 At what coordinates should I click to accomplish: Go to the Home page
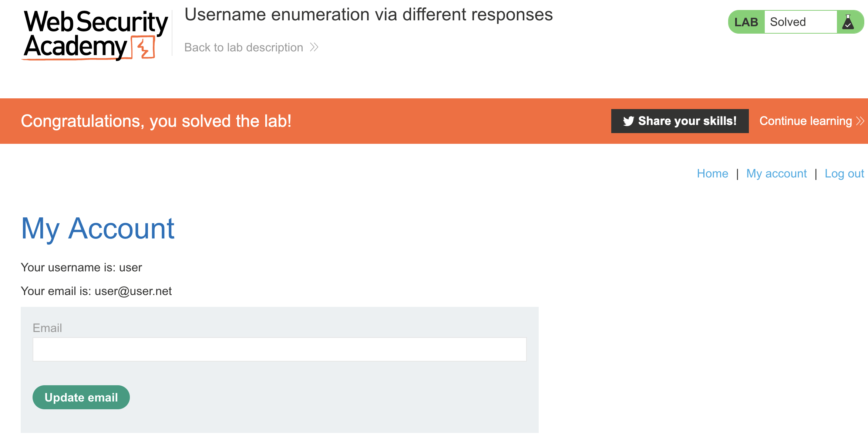[712, 173]
